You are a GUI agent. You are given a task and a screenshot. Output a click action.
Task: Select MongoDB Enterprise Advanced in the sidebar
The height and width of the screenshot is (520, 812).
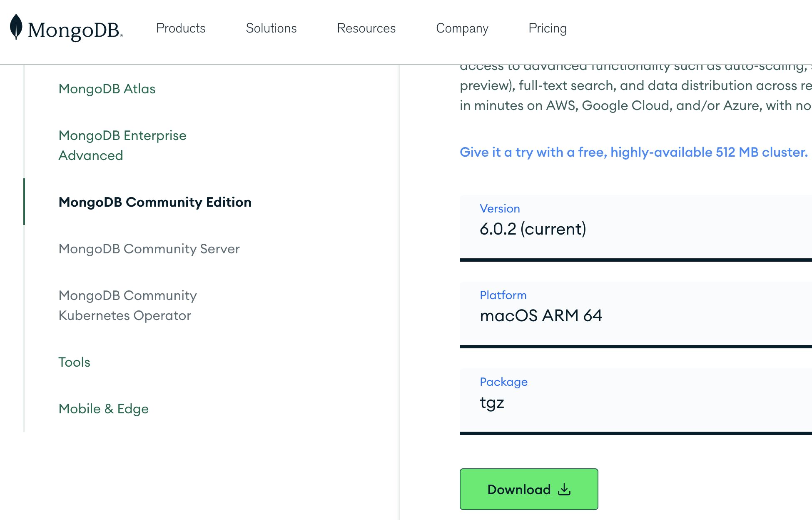(x=122, y=145)
